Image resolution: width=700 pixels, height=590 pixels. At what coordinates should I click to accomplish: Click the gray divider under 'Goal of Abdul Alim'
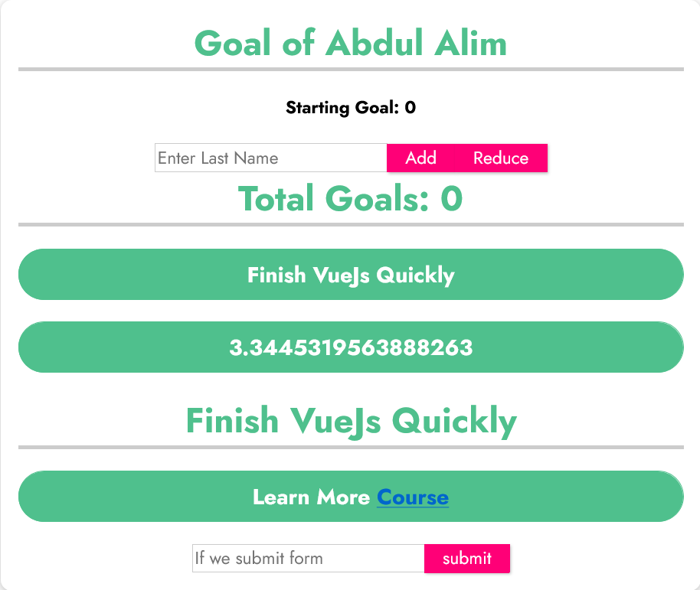(351, 69)
